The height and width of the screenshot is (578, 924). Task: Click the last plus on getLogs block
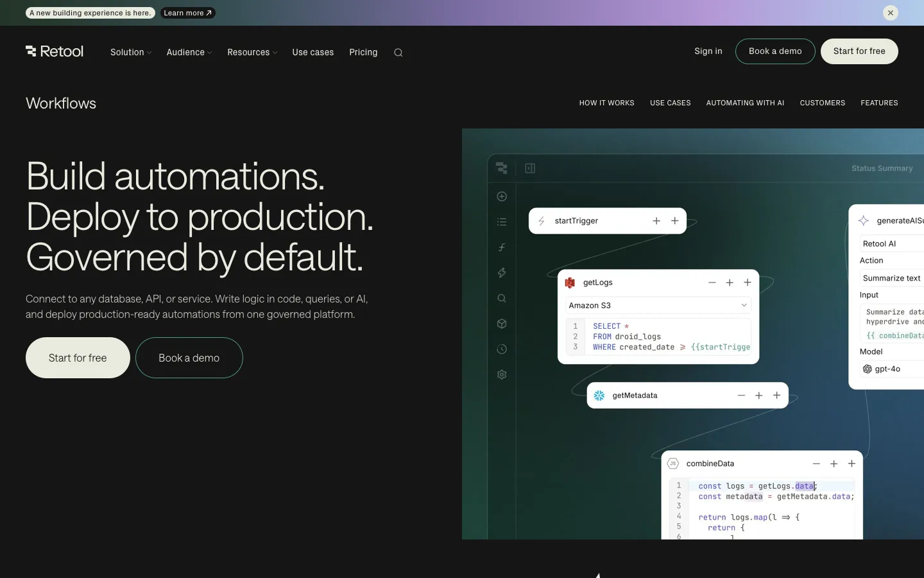click(748, 283)
